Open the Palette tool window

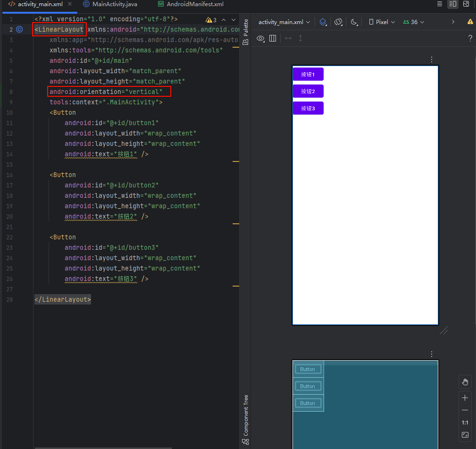coord(246,32)
